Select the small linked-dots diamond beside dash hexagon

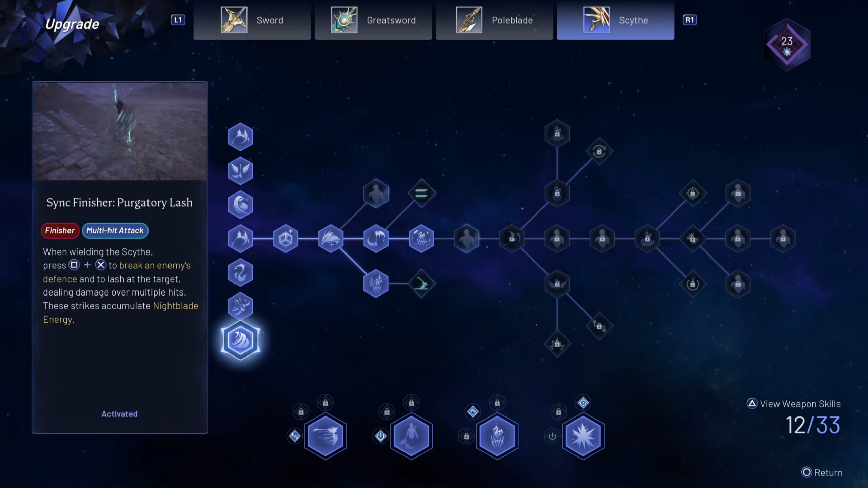click(x=295, y=436)
